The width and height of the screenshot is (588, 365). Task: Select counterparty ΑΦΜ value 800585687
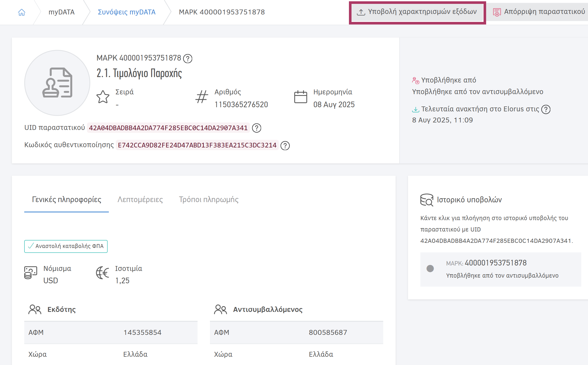click(328, 333)
